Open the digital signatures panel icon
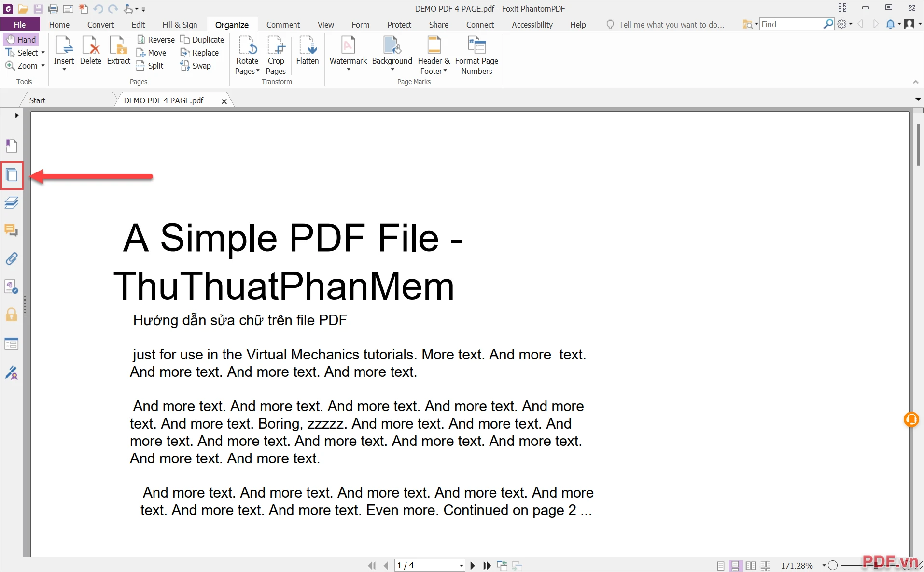924x572 pixels. click(x=12, y=287)
